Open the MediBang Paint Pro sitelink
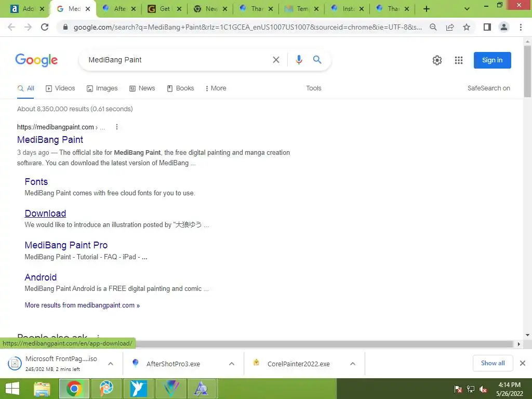 [x=66, y=245]
